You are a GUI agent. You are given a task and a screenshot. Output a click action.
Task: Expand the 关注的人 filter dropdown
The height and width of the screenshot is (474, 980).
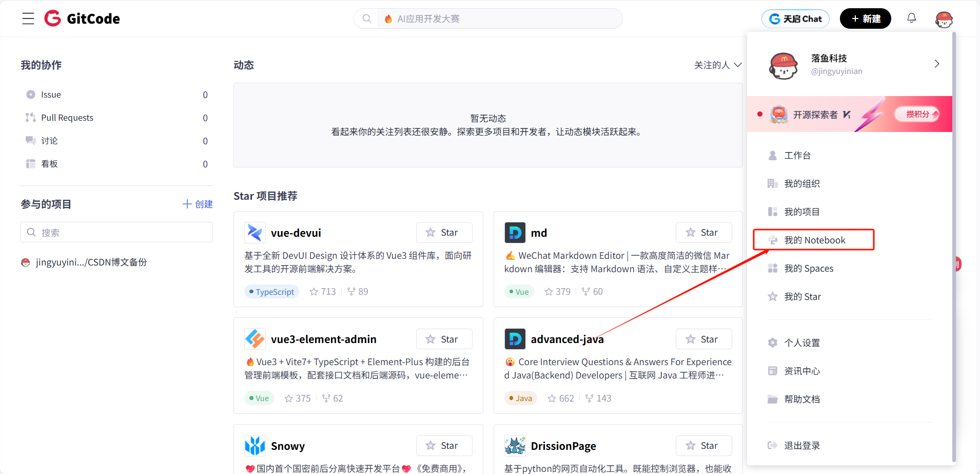click(718, 65)
